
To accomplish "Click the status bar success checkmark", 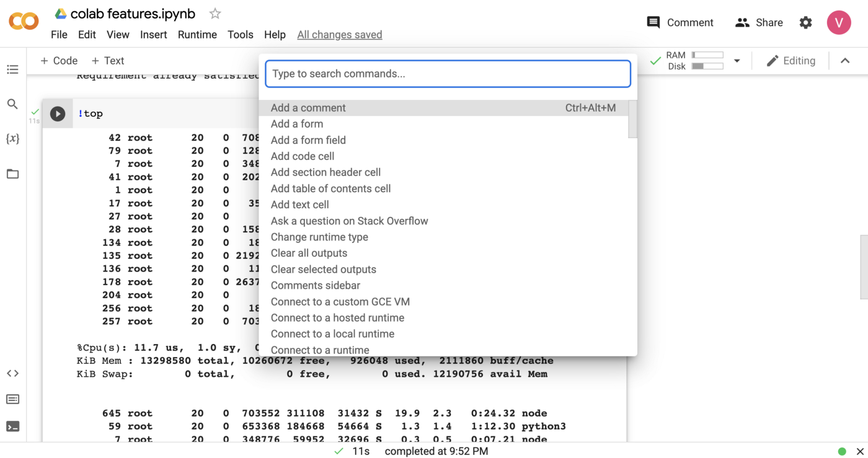I will pyautogui.click(x=339, y=451).
